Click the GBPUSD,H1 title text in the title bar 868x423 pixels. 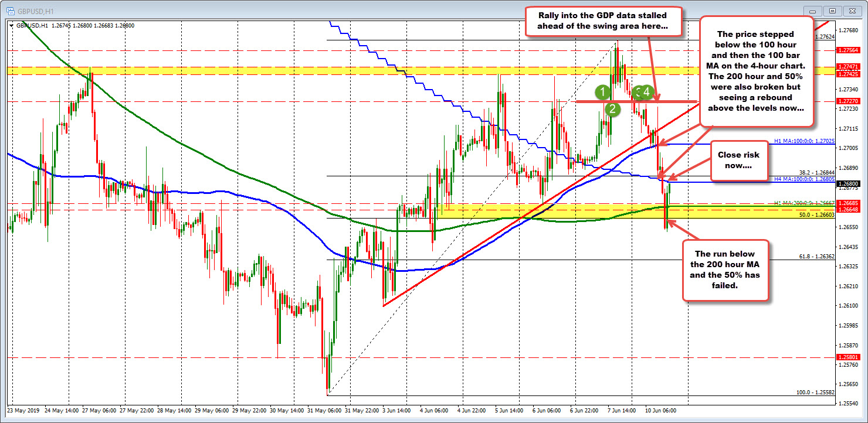(36, 11)
